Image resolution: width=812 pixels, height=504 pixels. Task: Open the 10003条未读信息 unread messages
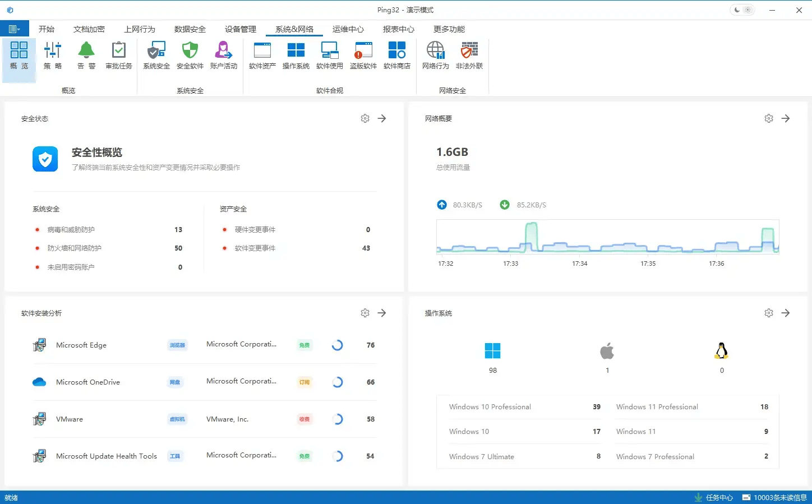pos(774,497)
